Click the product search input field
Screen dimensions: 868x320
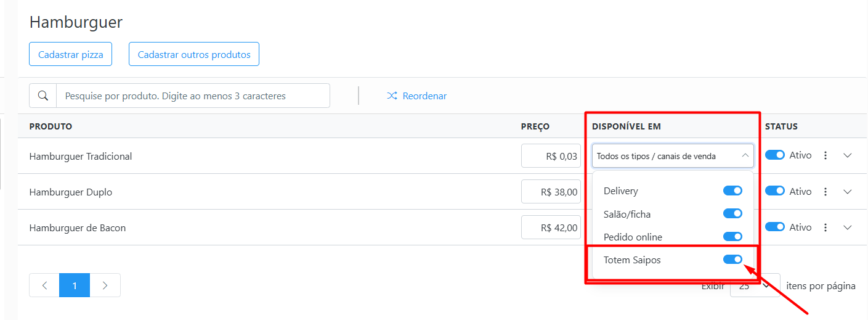[193, 96]
